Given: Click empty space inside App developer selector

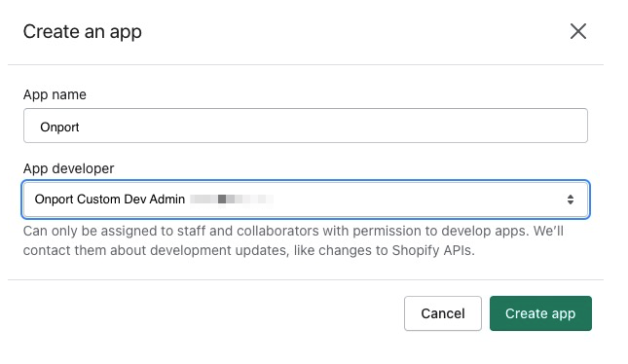Looking at the screenshot, I should coord(417,200).
